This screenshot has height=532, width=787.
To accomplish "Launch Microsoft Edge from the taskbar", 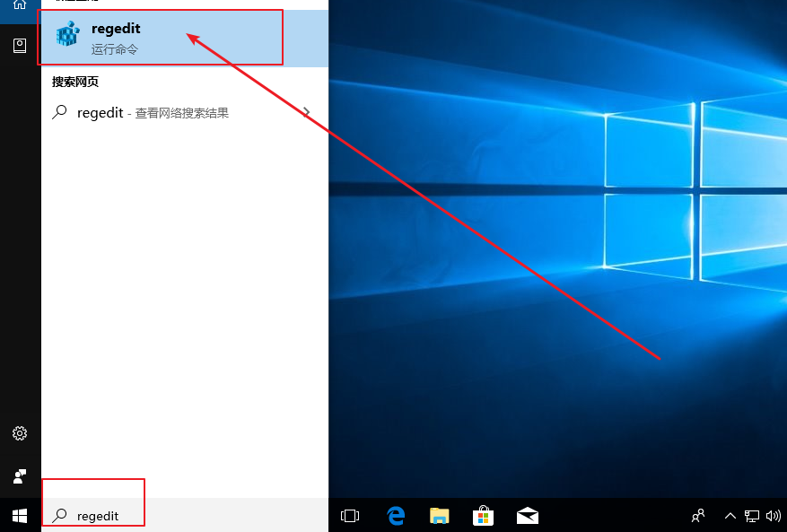I will (x=395, y=516).
